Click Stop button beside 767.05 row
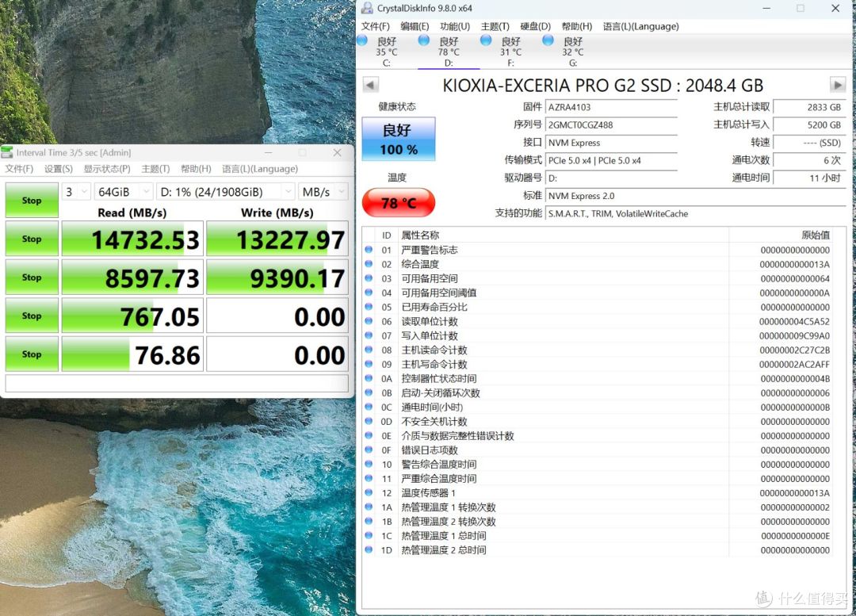 (32, 316)
